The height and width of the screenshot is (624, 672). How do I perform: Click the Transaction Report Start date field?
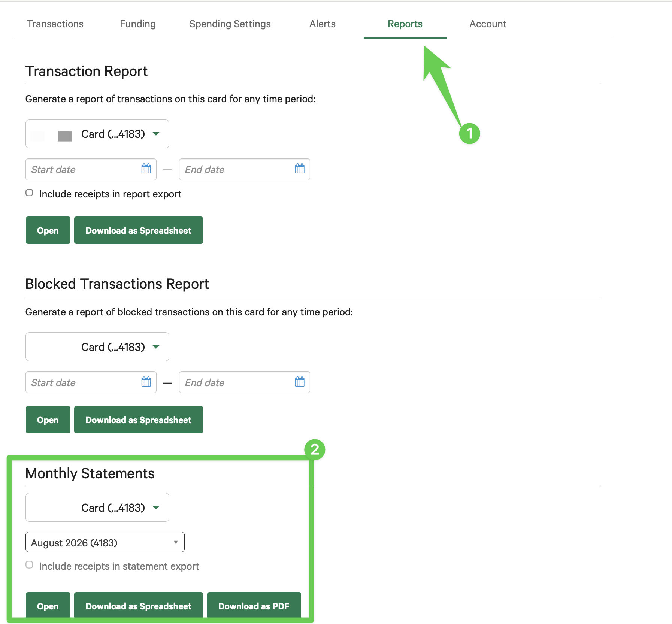tap(91, 169)
